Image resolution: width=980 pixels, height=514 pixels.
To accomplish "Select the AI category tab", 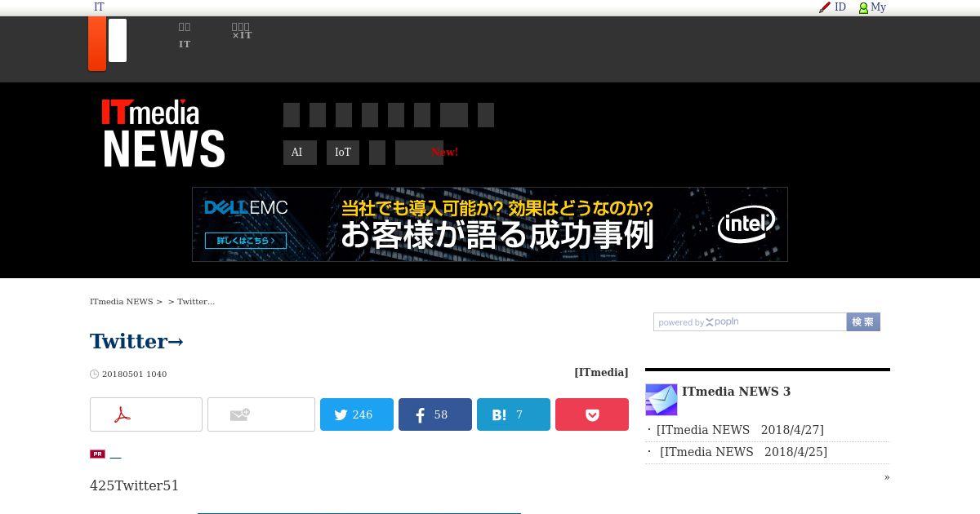I will (300, 153).
